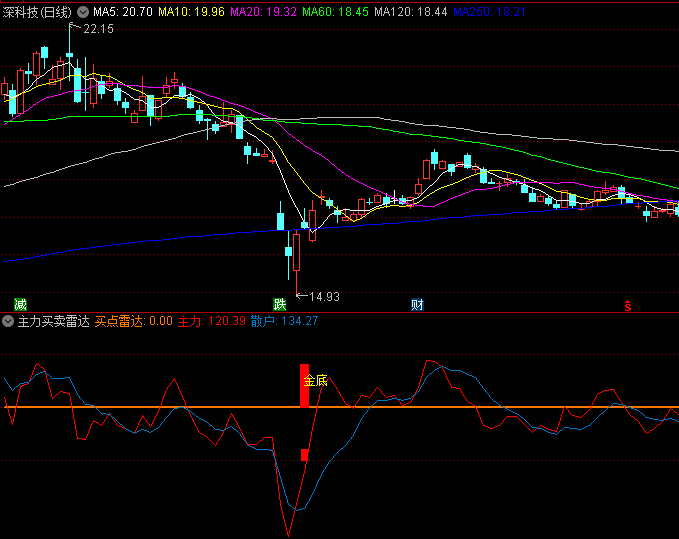Click the small red buy signal block
Viewport: 679px width, 539px height.
pyautogui.click(x=304, y=455)
